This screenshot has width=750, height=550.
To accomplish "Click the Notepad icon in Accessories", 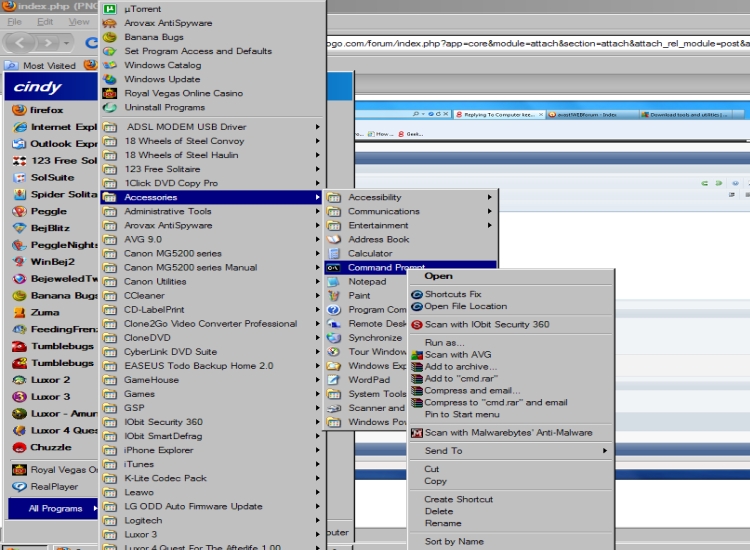I will click(x=334, y=282).
